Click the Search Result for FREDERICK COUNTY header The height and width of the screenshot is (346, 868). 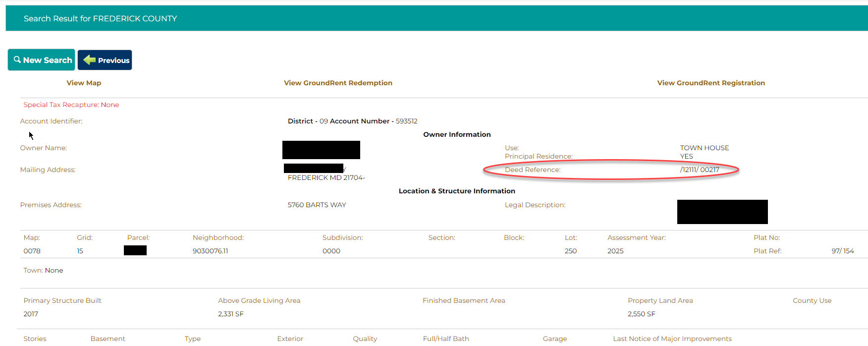(100, 18)
